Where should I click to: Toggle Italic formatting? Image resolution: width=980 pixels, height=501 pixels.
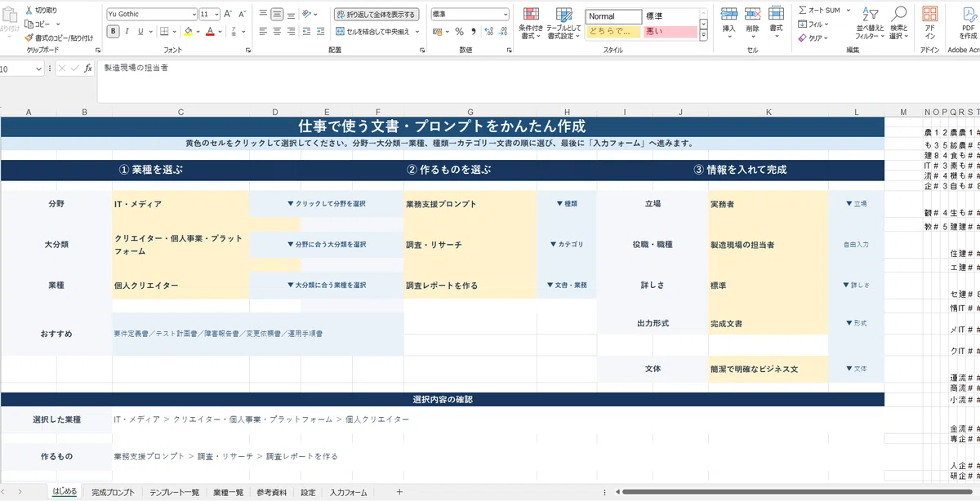127,31
